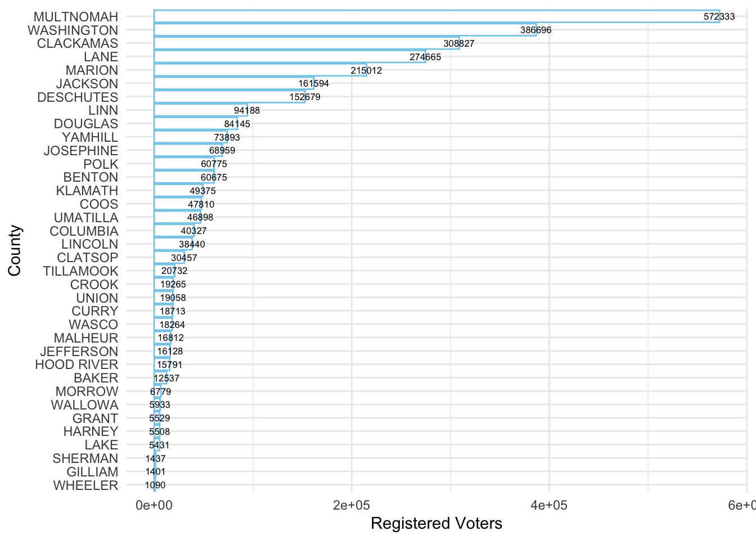Click the UMATILLA value label 46898
The image size is (756, 540).
pyautogui.click(x=200, y=218)
